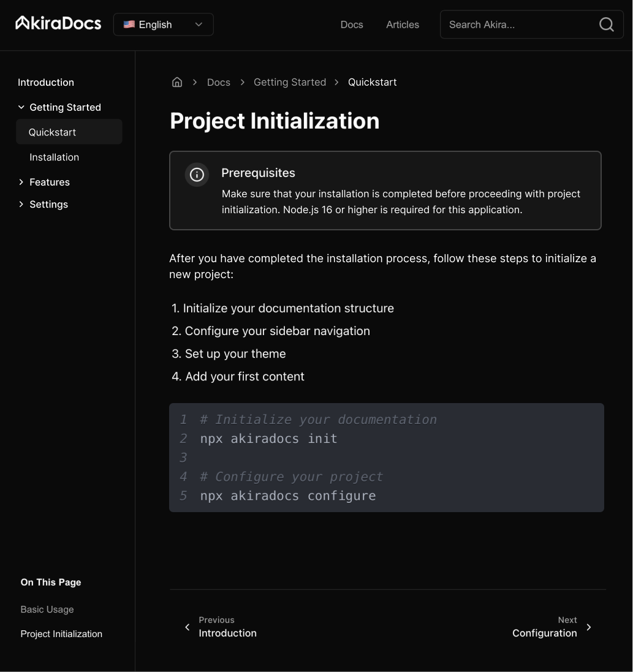The width and height of the screenshot is (633, 672).
Task: Click the AkiraDocs logo
Action: point(58,23)
